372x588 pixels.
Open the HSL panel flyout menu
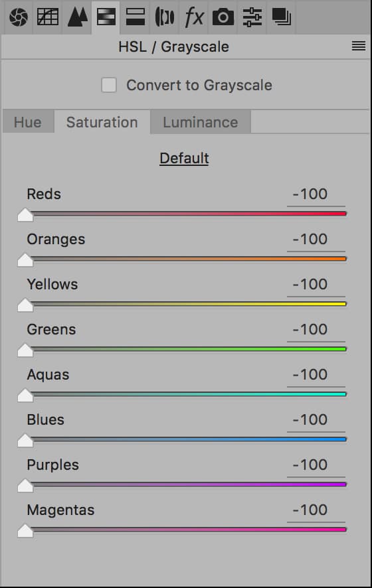(359, 46)
